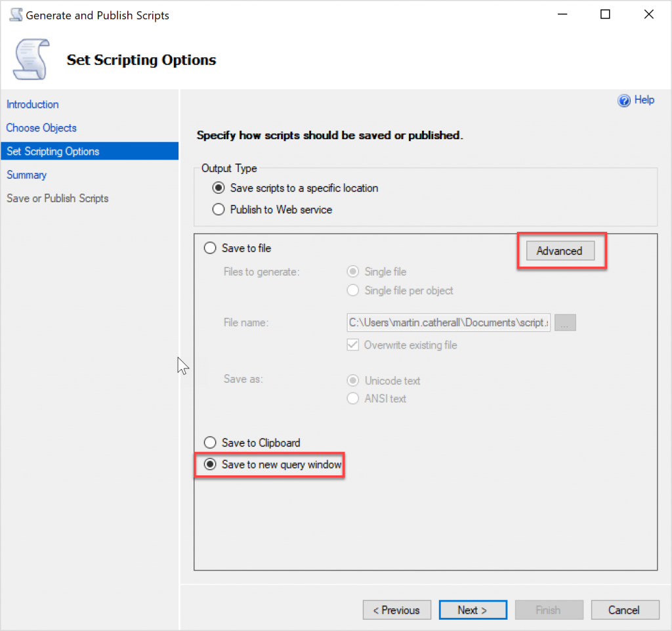Screen dimensions: 672x631
Task: Cancel the Generate Scripts wizard
Action: 624,610
